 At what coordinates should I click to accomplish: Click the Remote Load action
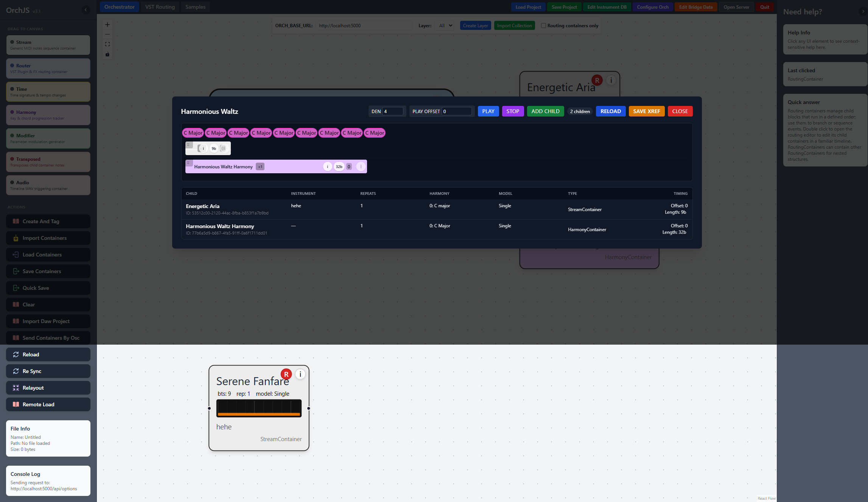(x=48, y=404)
